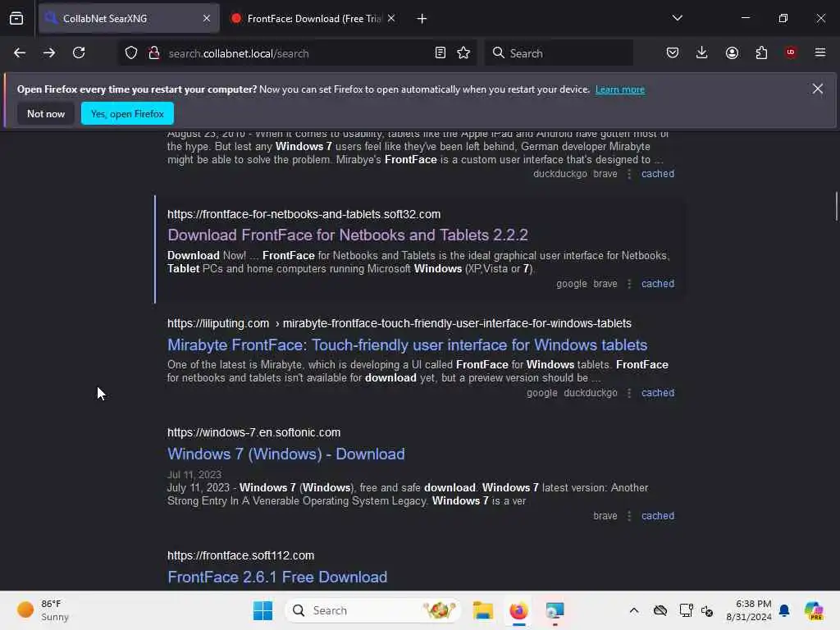
Task: Open display/cast tray icon
Action: click(x=686, y=610)
